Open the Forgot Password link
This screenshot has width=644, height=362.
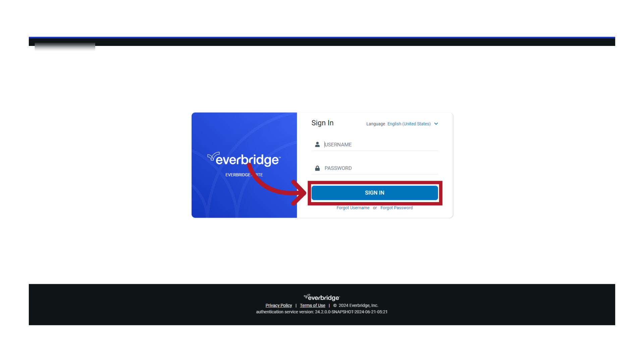[x=396, y=208]
